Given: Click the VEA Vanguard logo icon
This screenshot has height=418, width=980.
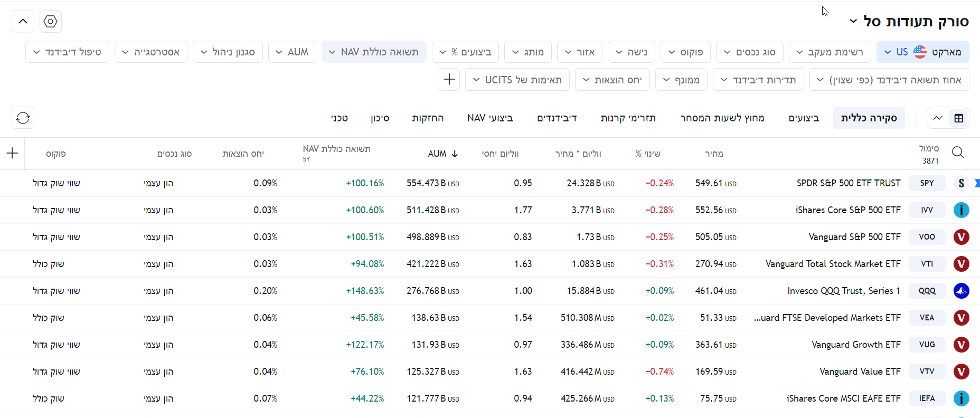Looking at the screenshot, I should pyautogui.click(x=961, y=318).
